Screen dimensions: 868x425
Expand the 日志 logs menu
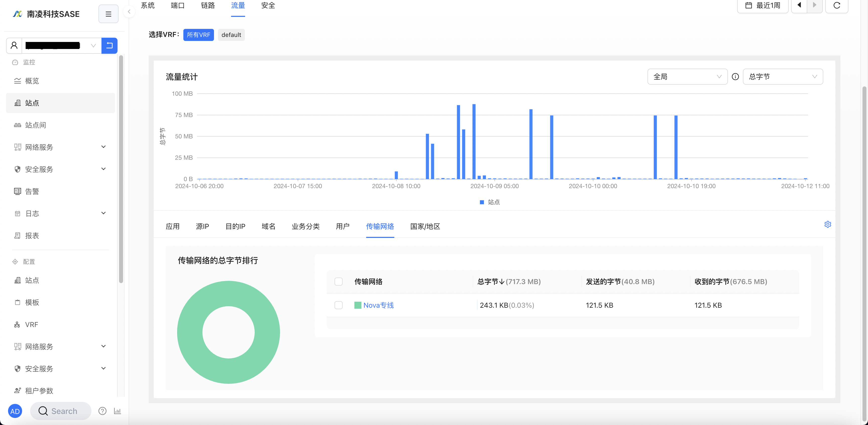(x=61, y=213)
